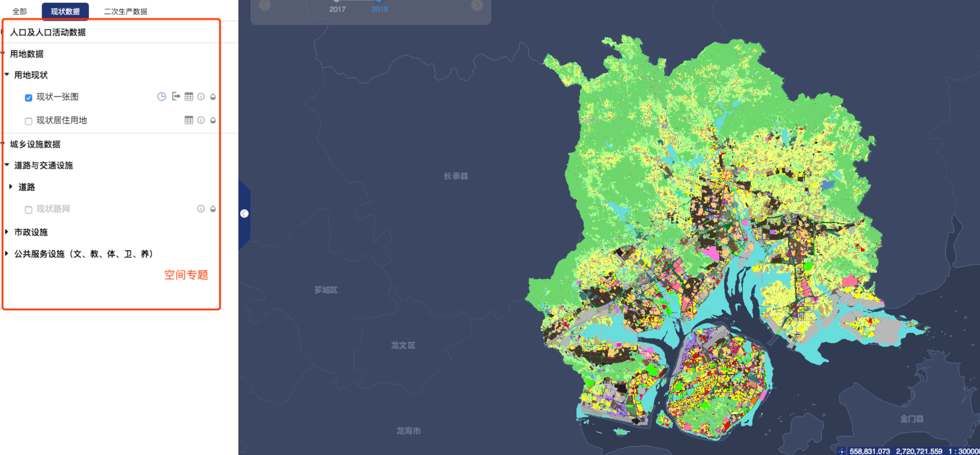Click the 1:300000 map scale readout

point(964,451)
